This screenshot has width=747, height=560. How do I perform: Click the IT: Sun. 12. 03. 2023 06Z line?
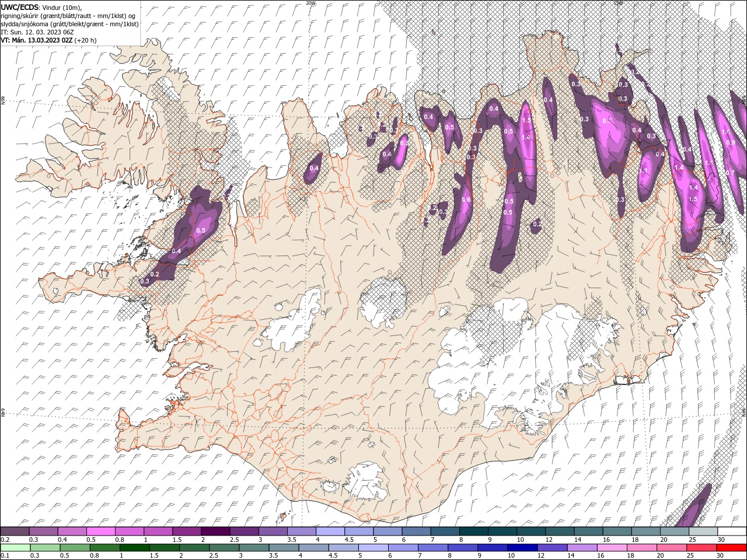[x=37, y=32]
